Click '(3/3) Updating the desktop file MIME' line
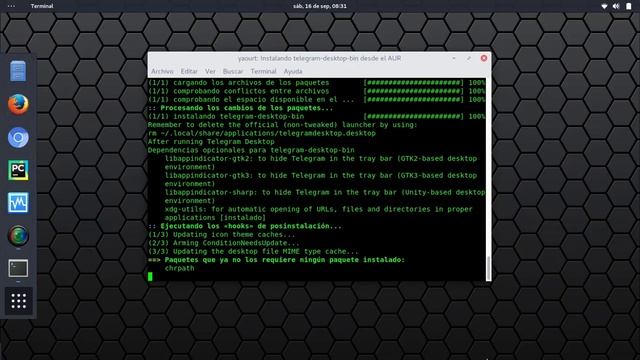Screen dimensions: 640x360 click(253, 251)
